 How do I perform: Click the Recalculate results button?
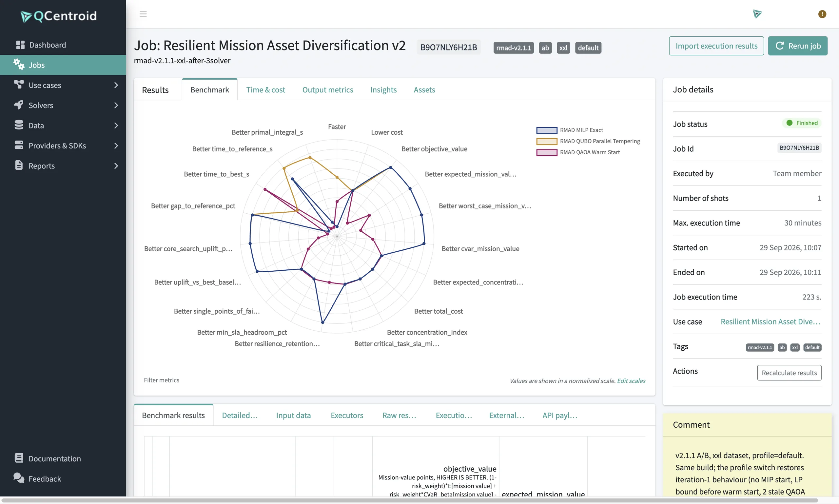point(789,373)
